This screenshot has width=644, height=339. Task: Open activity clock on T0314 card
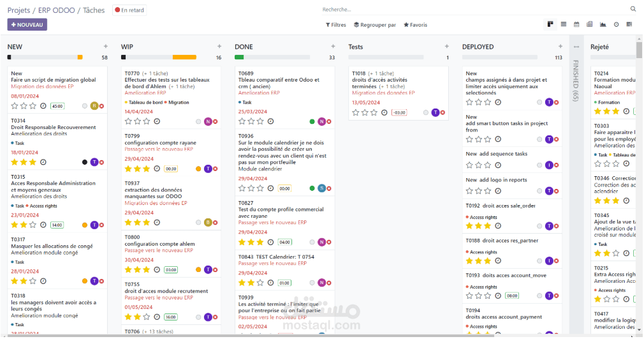[43, 162]
